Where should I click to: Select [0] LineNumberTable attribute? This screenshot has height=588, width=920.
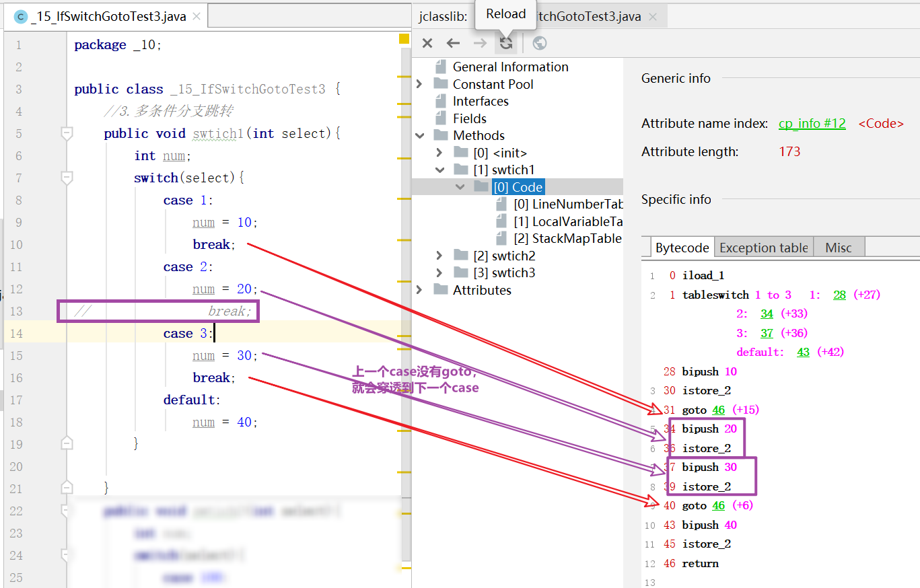[568, 204]
